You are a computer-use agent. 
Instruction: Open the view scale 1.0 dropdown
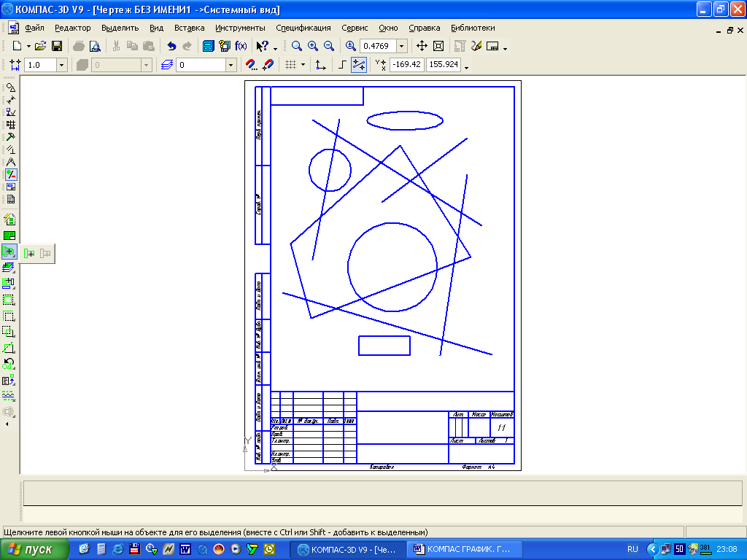tap(61, 65)
